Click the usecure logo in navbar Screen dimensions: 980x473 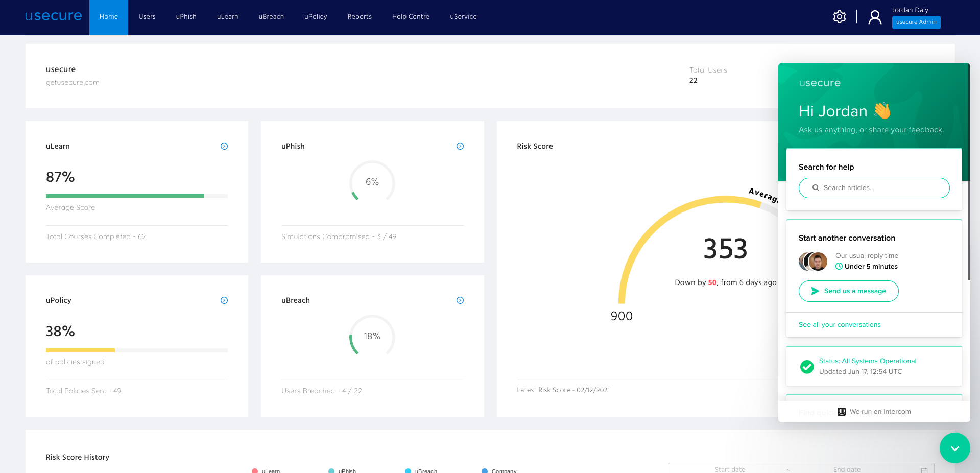coord(54,16)
